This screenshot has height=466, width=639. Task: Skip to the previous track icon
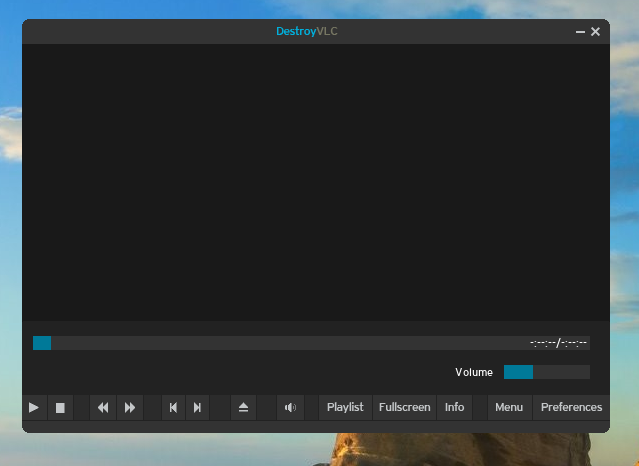(x=173, y=407)
